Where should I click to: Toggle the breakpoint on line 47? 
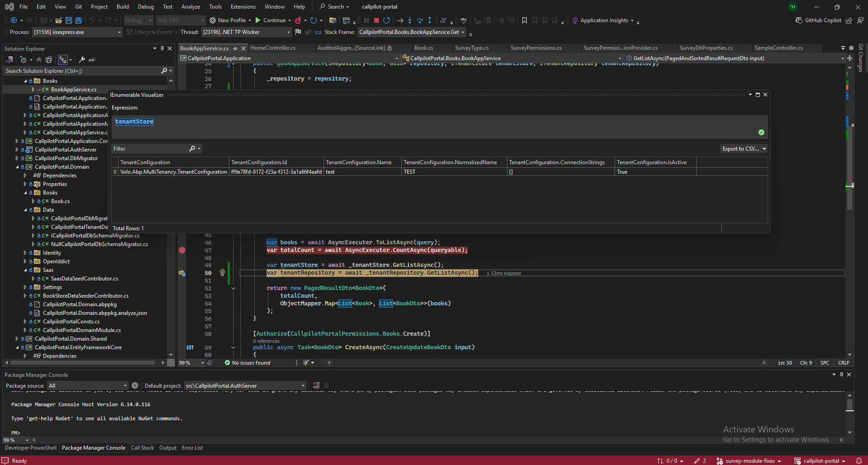point(182,250)
